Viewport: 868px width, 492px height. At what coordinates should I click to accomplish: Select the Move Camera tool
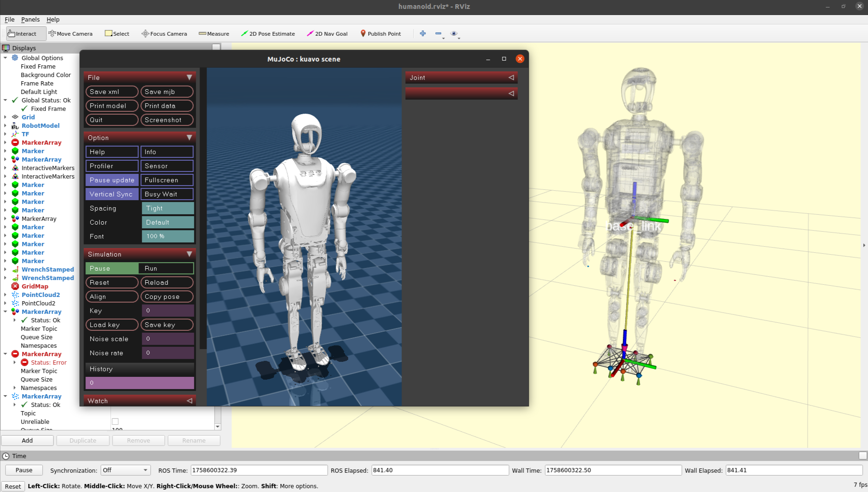pos(70,34)
